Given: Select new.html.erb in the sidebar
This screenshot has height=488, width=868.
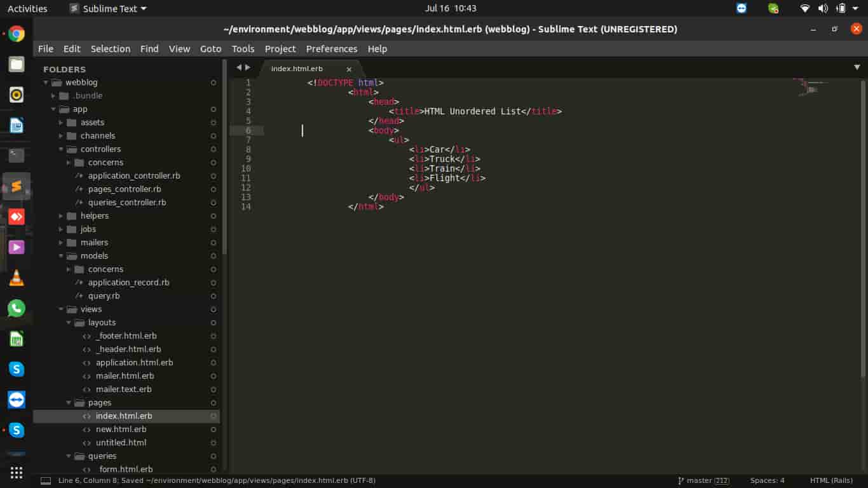Looking at the screenshot, I should [x=121, y=429].
